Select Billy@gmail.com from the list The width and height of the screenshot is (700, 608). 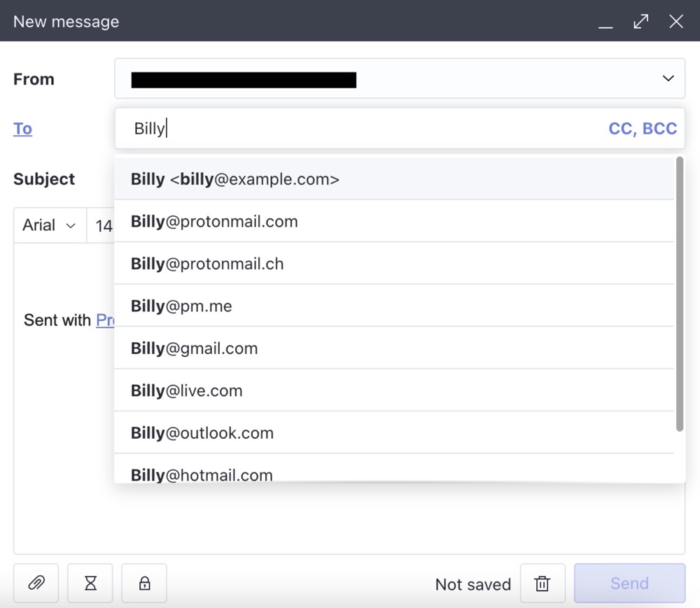coord(393,348)
